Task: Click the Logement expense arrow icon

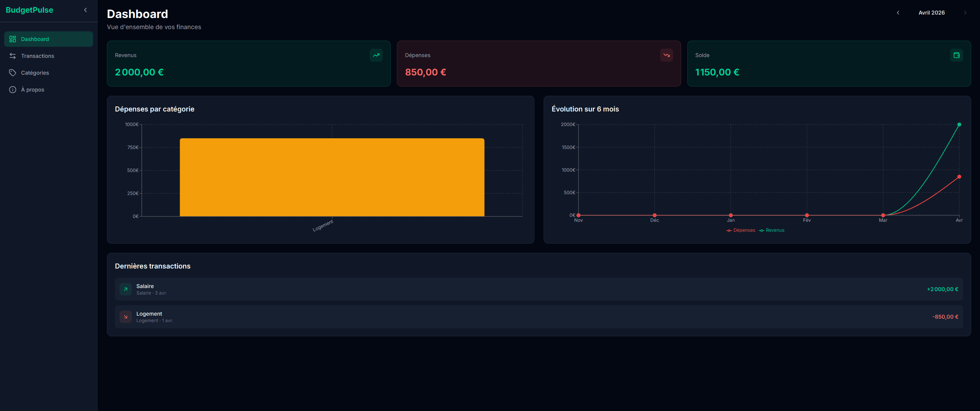Action: [x=126, y=317]
